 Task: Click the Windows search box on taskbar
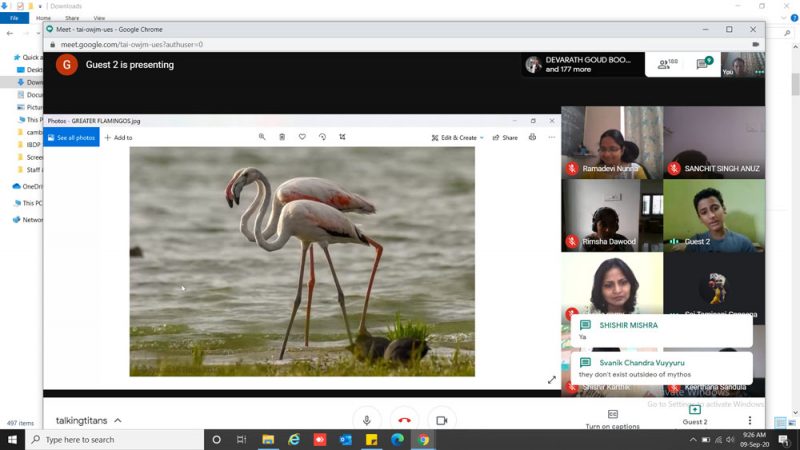(x=110, y=439)
